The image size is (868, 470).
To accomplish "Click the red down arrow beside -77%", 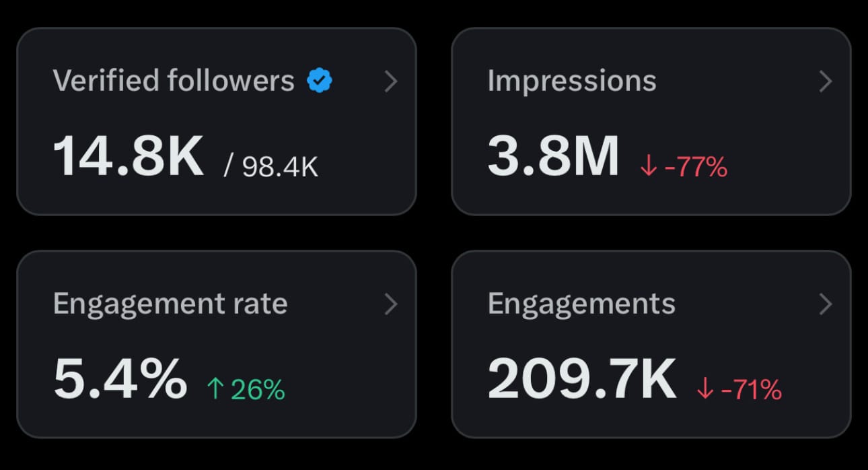I will click(649, 166).
